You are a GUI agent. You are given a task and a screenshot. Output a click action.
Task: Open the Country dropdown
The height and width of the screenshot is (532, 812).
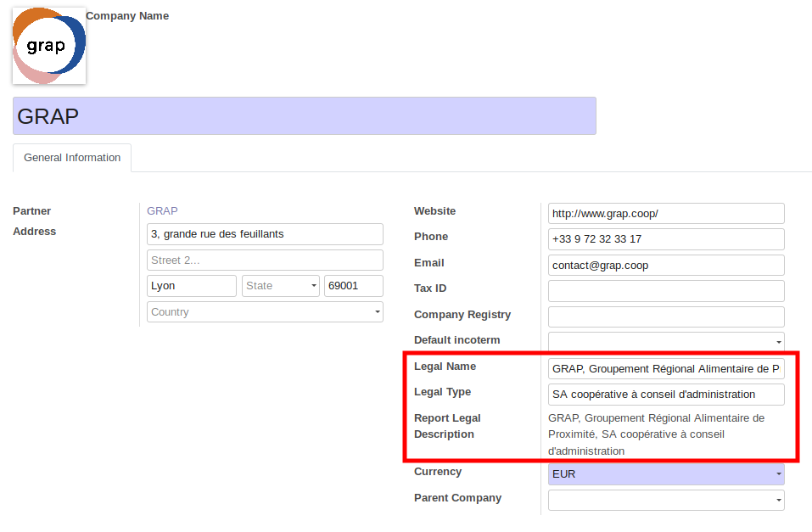(x=265, y=312)
